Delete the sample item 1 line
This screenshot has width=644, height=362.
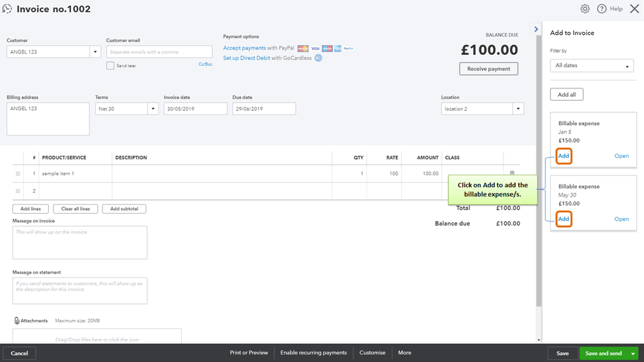pyautogui.click(x=512, y=174)
